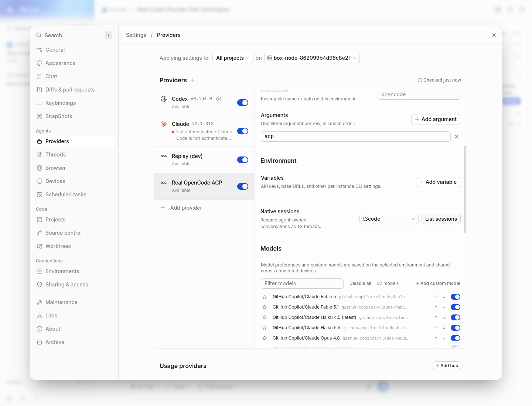Click the plus icon next to Providers heading
Image resolution: width=532 pixels, height=406 pixels.
point(193,80)
